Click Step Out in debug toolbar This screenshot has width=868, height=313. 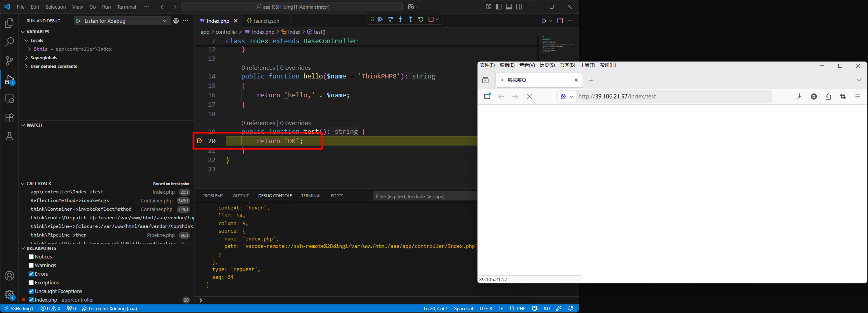[411, 19]
